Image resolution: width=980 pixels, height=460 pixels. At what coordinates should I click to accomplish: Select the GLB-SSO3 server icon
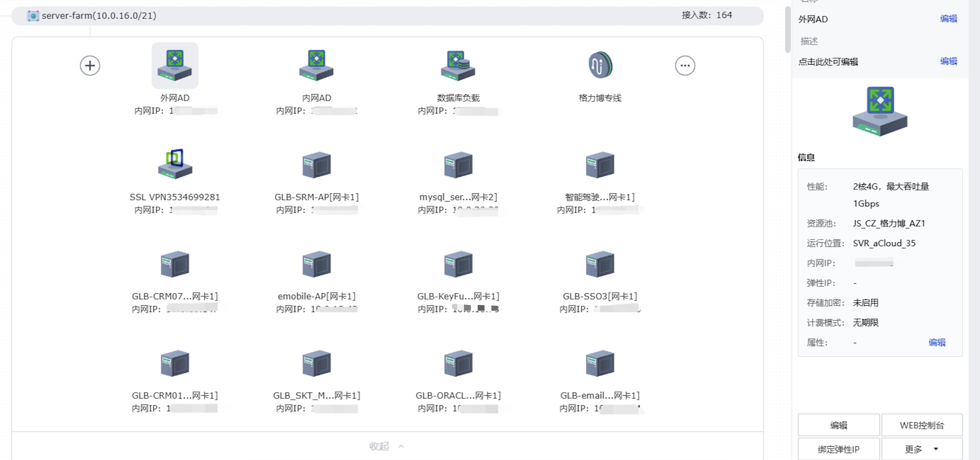600,264
